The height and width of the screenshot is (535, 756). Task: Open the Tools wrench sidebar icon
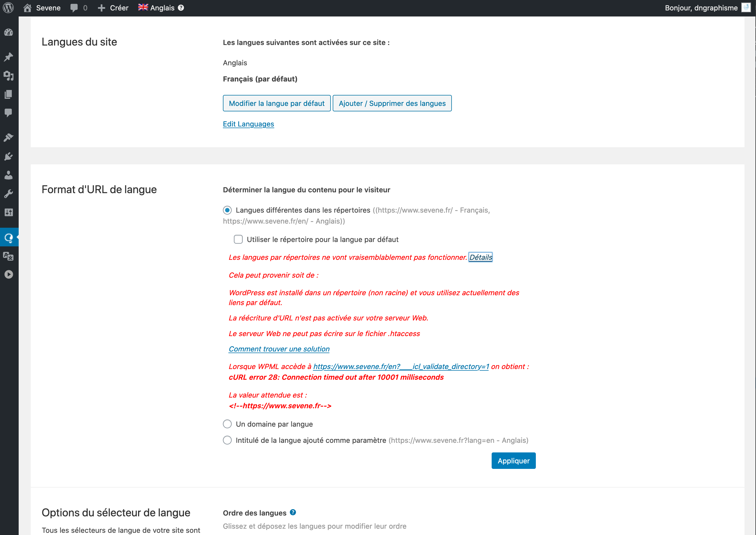9,194
